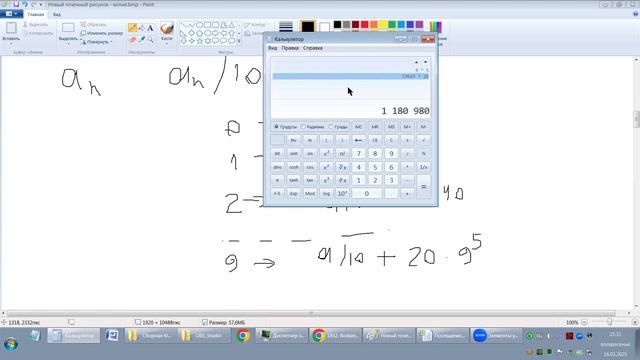Click the Select (Выделить) rectangle icon
This screenshot has height=360, width=640.
pos(68,28)
